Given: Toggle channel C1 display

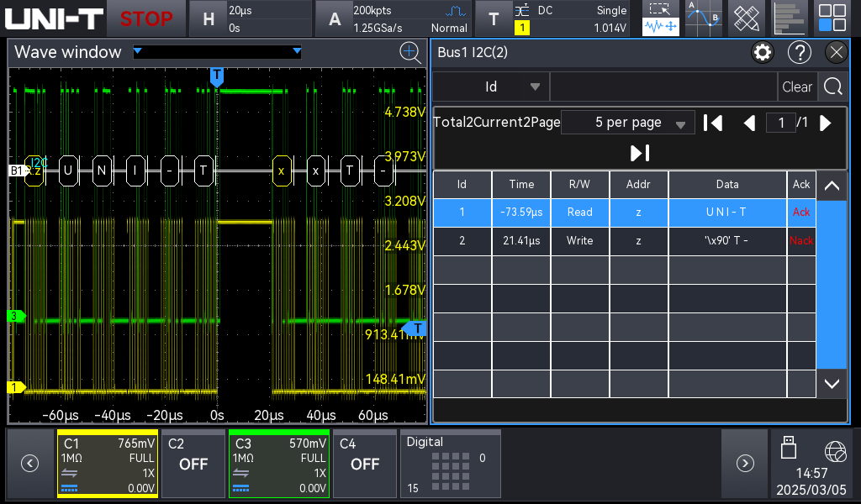Looking at the screenshot, I should click(x=108, y=464).
